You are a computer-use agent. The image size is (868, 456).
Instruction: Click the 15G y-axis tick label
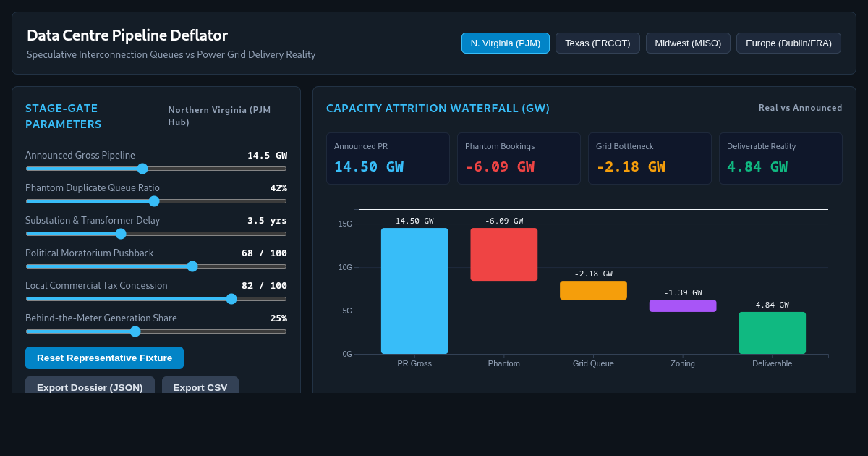tap(345, 224)
